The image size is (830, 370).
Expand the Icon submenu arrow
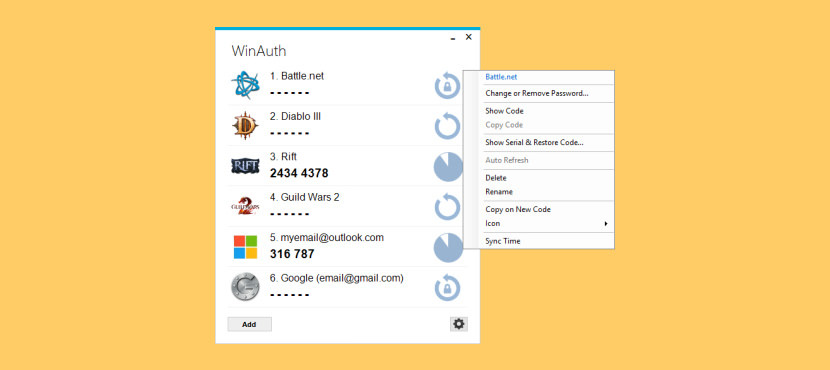[606, 224]
